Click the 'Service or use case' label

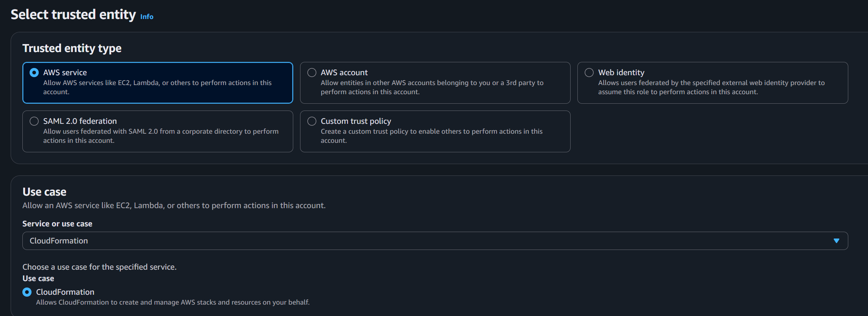57,224
